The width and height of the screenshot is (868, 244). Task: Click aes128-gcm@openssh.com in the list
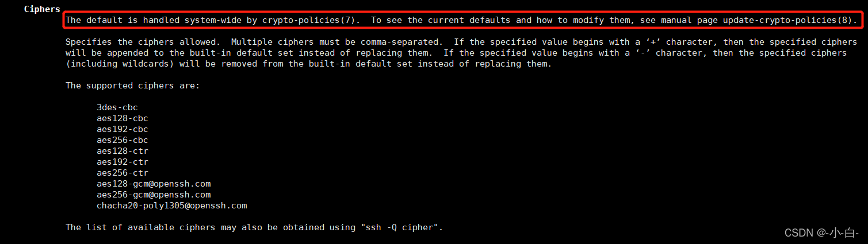(154, 184)
